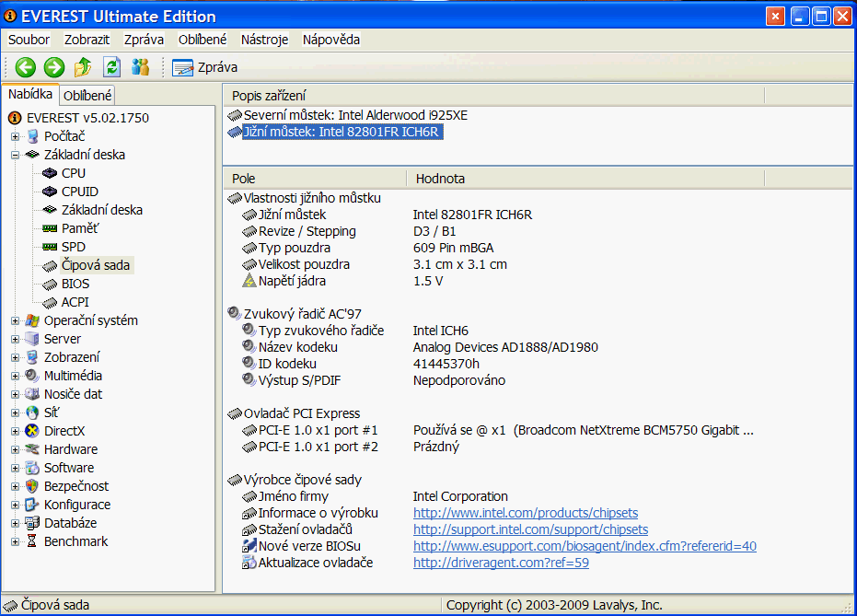Click the green Back arrow toolbar icon
This screenshot has height=616, width=857.
(25, 66)
